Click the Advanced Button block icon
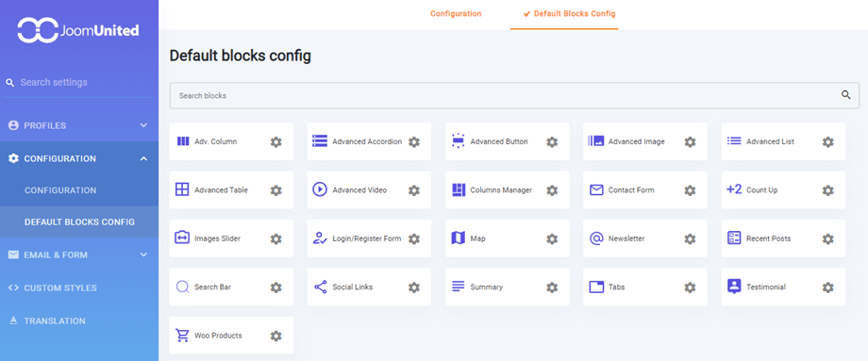 (x=458, y=140)
